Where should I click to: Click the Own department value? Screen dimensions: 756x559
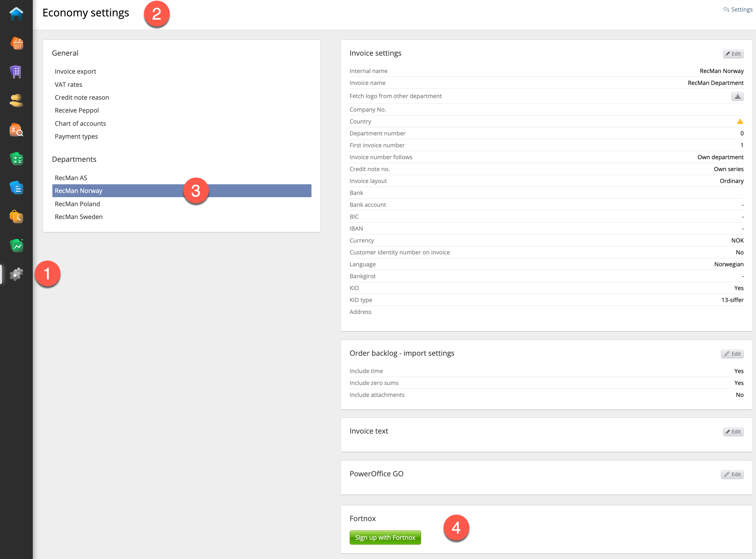coord(720,157)
